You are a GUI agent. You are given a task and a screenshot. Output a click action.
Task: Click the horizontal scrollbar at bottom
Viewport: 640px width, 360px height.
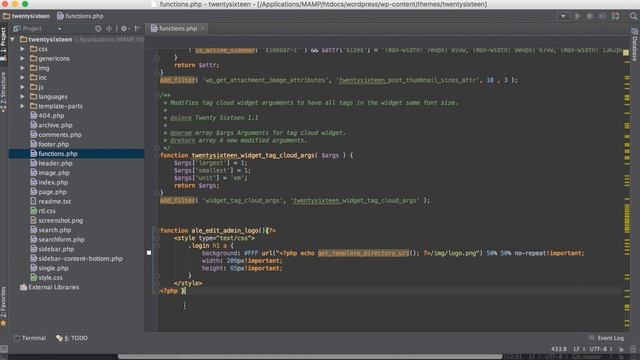[310, 357]
